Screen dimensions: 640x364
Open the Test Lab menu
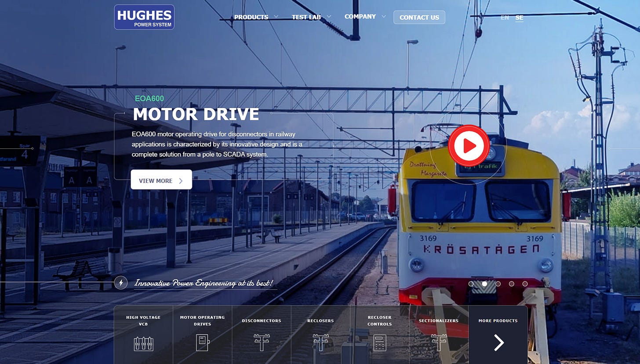pos(306,17)
